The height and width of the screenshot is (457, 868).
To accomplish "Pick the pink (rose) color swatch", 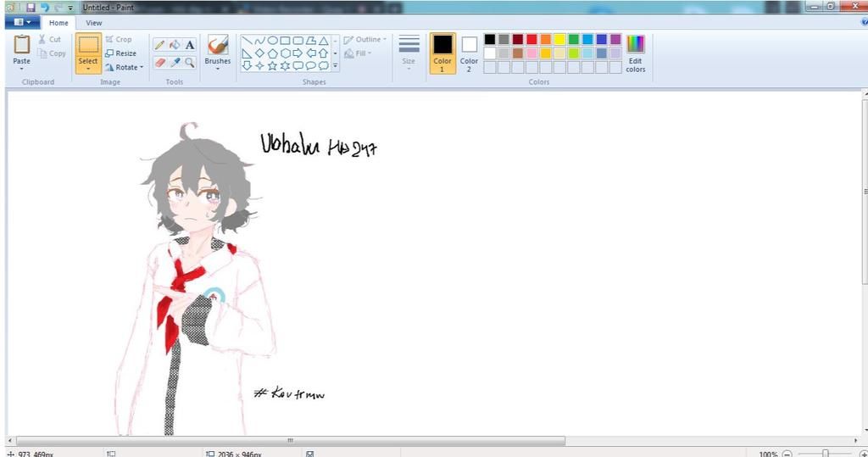I will pos(531,53).
